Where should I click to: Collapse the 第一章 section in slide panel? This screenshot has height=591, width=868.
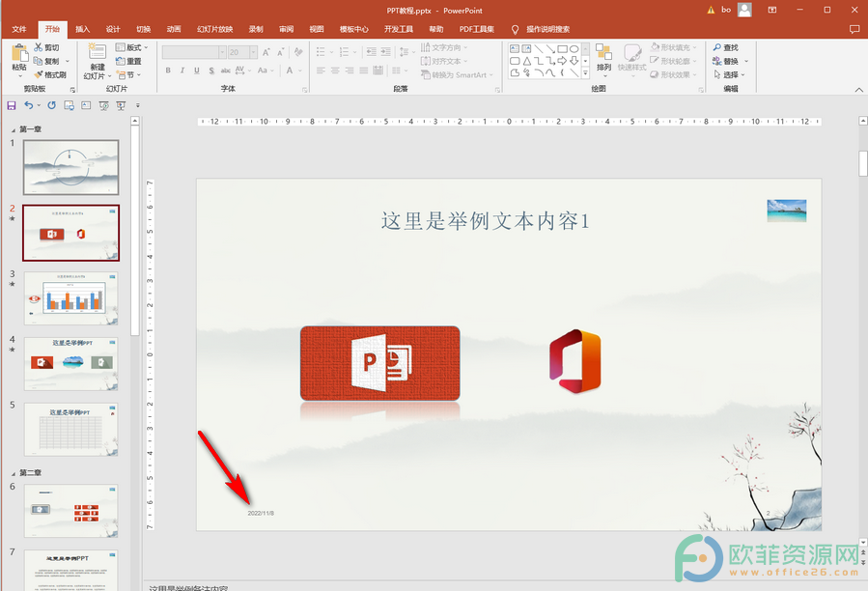14,130
